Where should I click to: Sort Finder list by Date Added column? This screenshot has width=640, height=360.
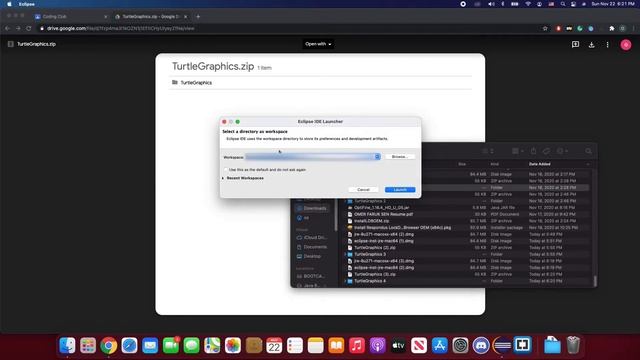[x=540, y=164]
